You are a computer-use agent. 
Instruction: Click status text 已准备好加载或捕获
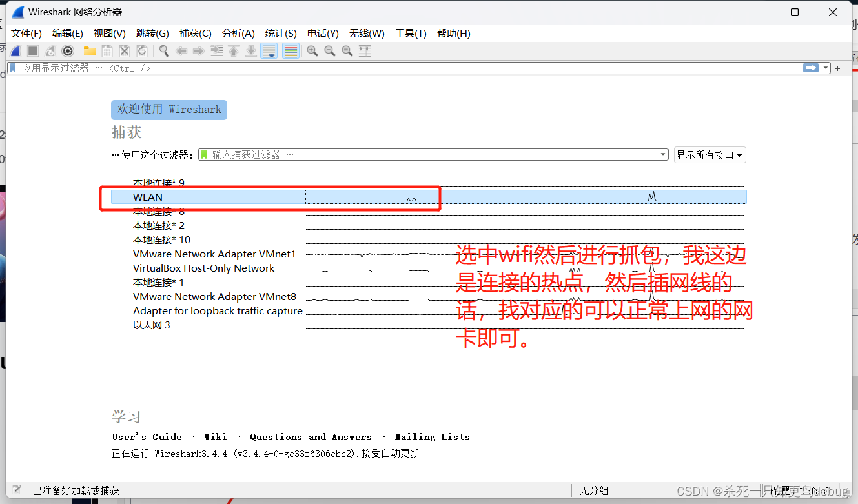tap(76, 491)
